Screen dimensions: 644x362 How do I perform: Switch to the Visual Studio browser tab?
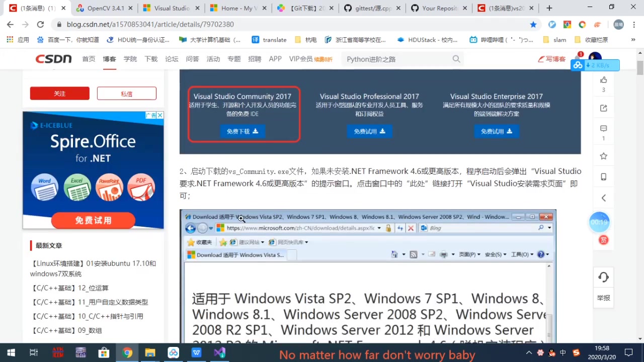point(171,8)
